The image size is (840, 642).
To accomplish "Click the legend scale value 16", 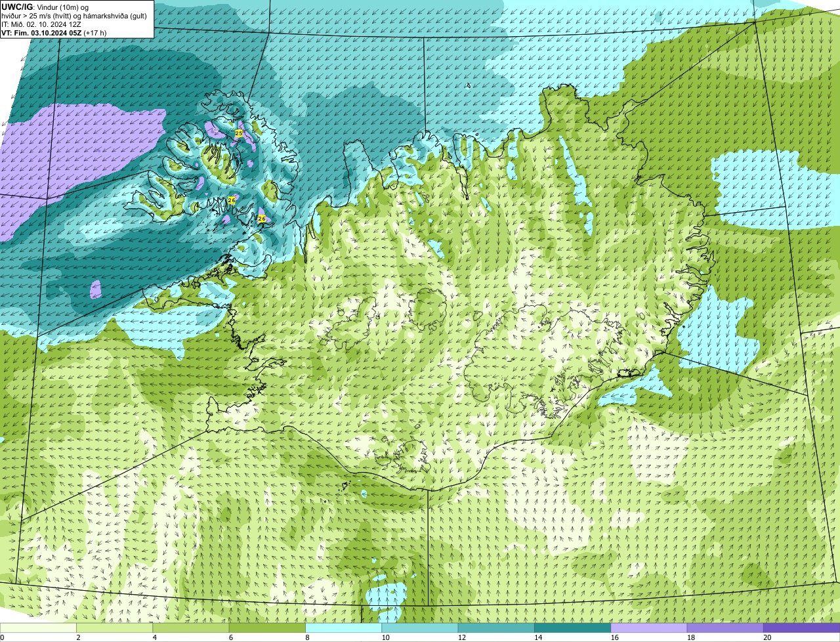I will (614, 637).
